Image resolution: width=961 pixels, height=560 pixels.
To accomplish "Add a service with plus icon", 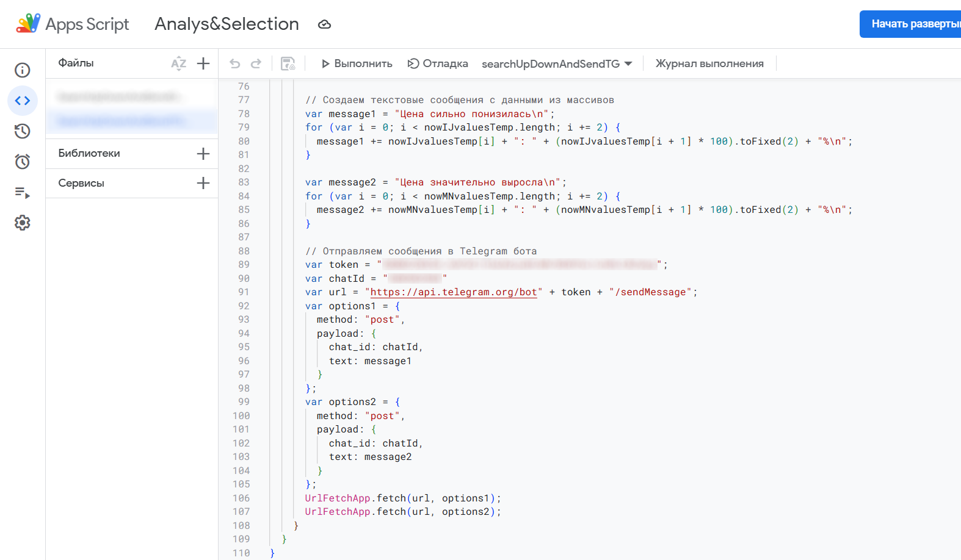I will 203,183.
